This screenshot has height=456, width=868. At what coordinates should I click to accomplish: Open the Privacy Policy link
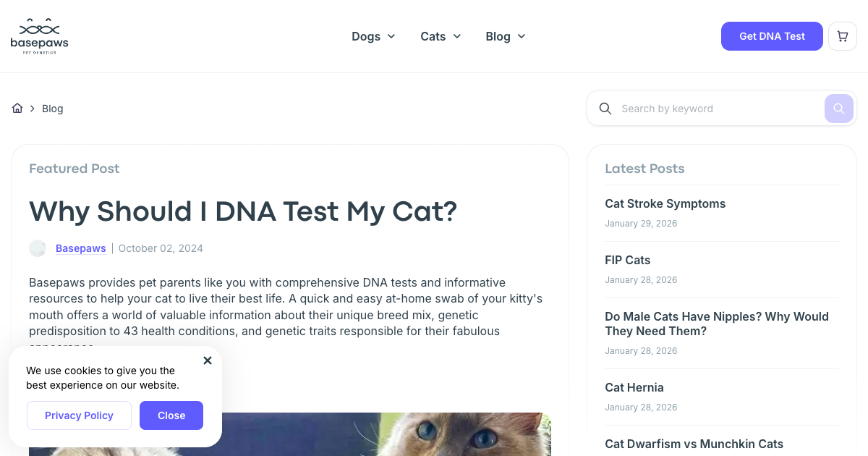[79, 415]
